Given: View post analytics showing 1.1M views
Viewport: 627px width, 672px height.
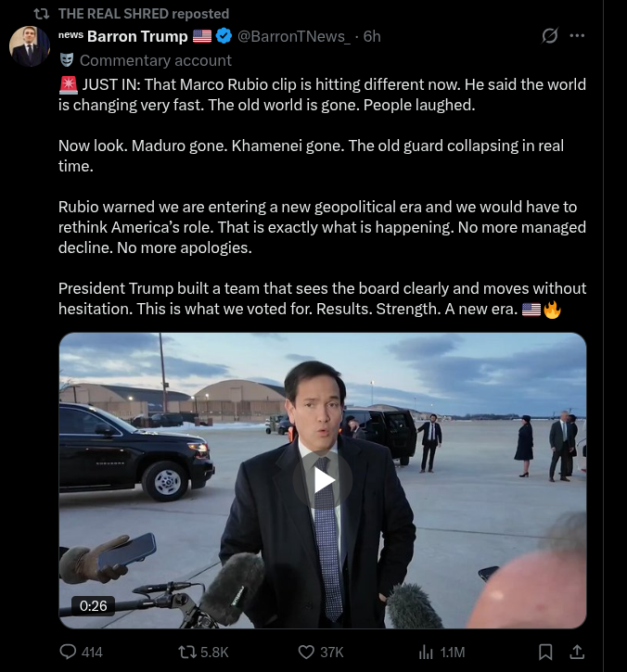Looking at the screenshot, I should point(428,652).
